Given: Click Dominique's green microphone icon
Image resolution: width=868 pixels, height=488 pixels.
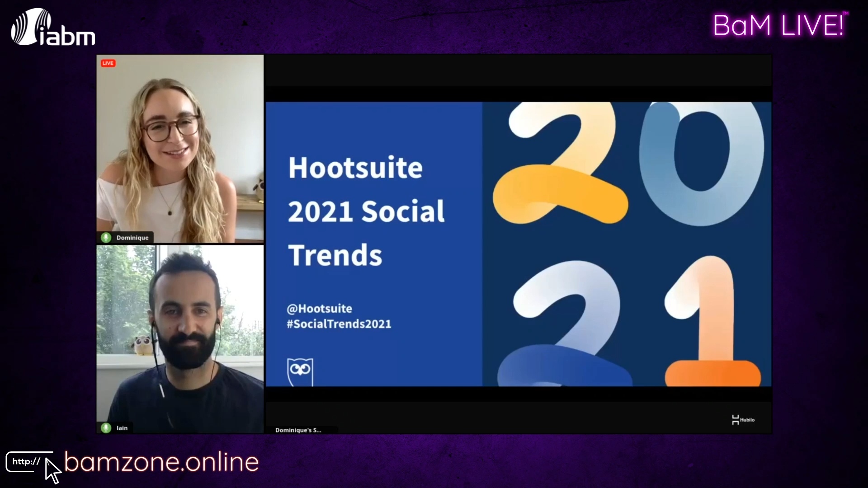Looking at the screenshot, I should coord(106,238).
